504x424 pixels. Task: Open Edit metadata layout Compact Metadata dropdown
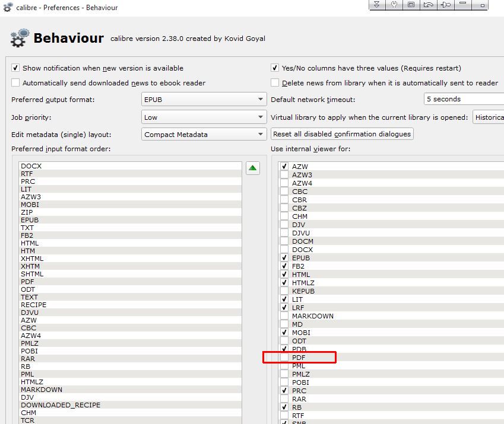pyautogui.click(x=204, y=134)
